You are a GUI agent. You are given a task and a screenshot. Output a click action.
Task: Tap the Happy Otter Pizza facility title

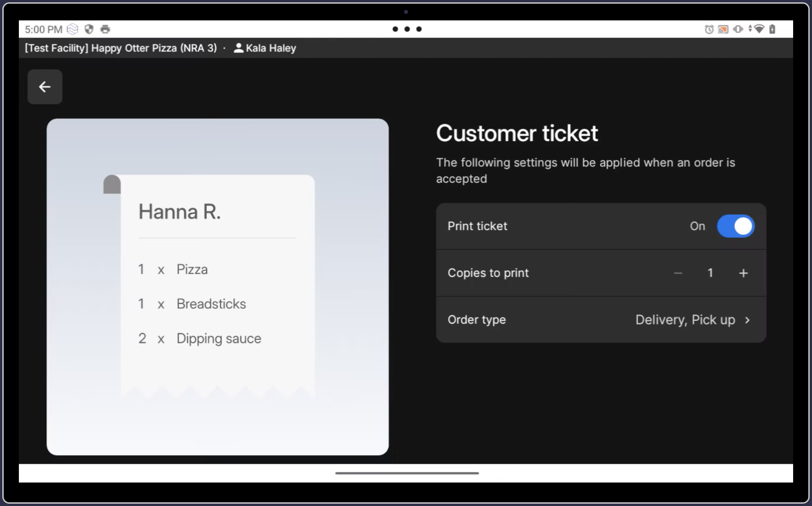pyautogui.click(x=121, y=48)
